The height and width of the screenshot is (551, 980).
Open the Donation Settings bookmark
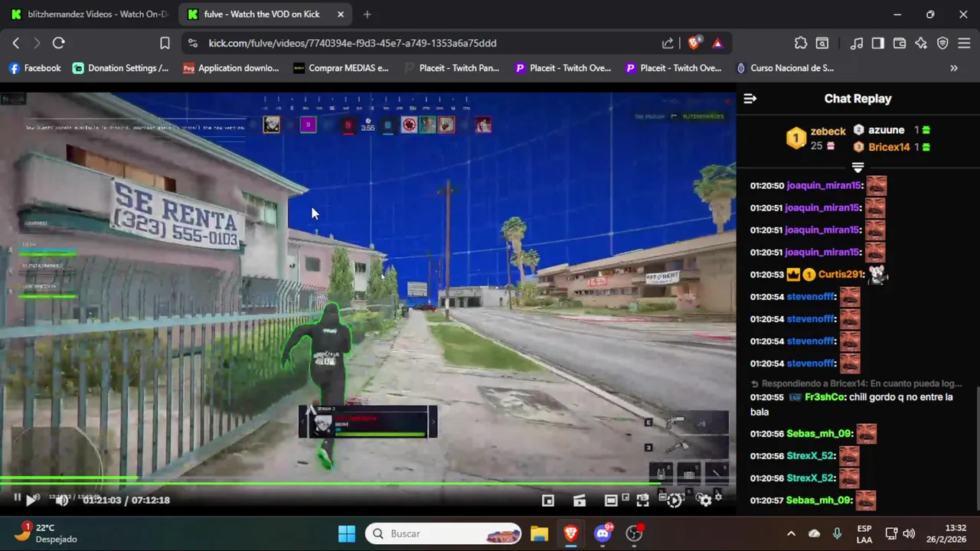coord(121,68)
